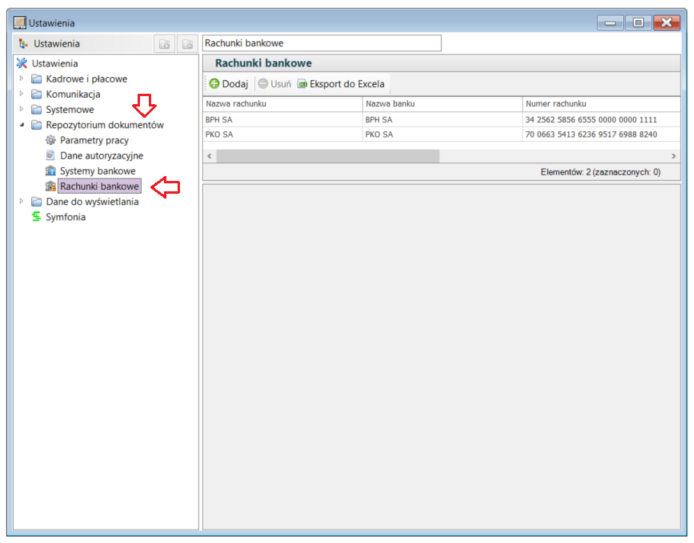Image resolution: width=694 pixels, height=543 pixels.
Task: Click the second folder button beside Ustawienia header
Action: (188, 44)
